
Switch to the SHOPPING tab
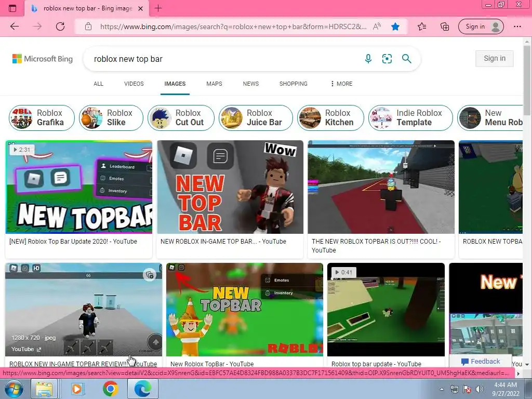293,84
